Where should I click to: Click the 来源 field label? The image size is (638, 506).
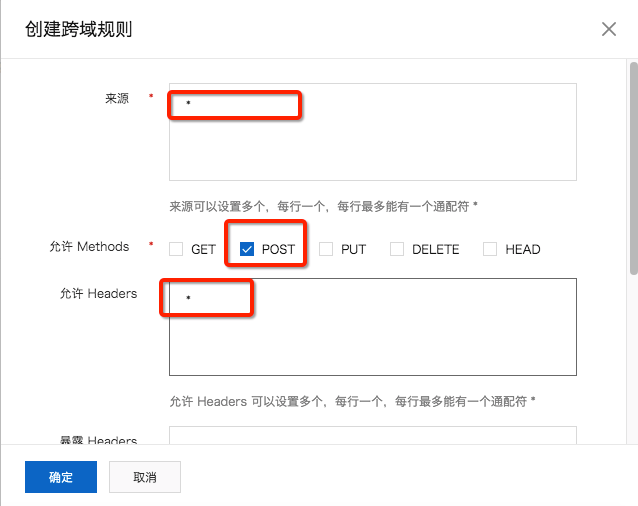click(117, 98)
